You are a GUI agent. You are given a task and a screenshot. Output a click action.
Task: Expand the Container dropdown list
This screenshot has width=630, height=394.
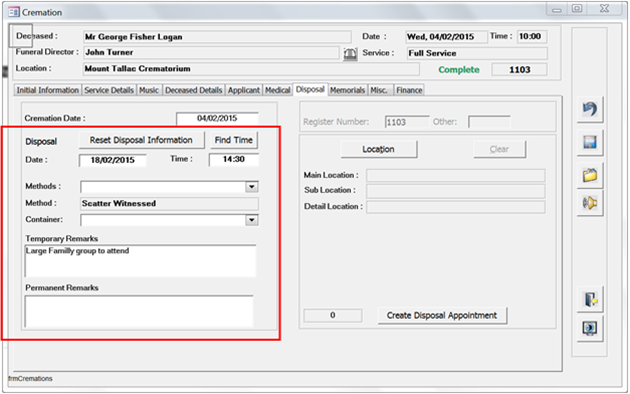tap(252, 220)
